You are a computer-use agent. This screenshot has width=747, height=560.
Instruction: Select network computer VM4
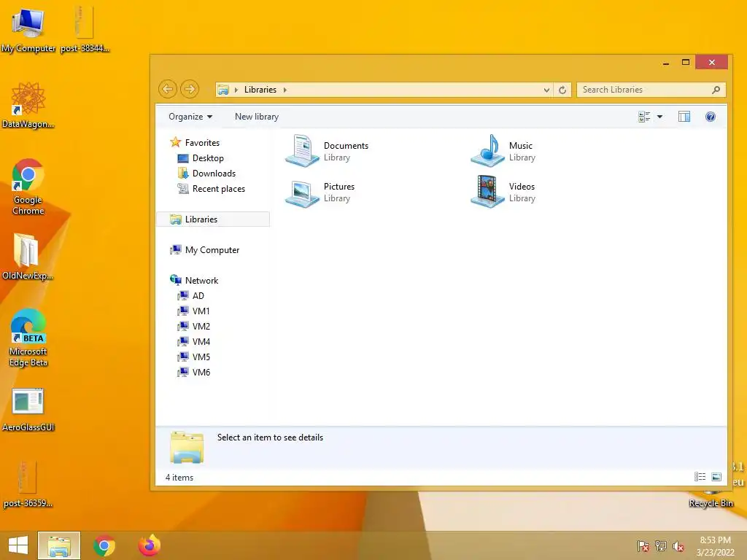pyautogui.click(x=201, y=341)
